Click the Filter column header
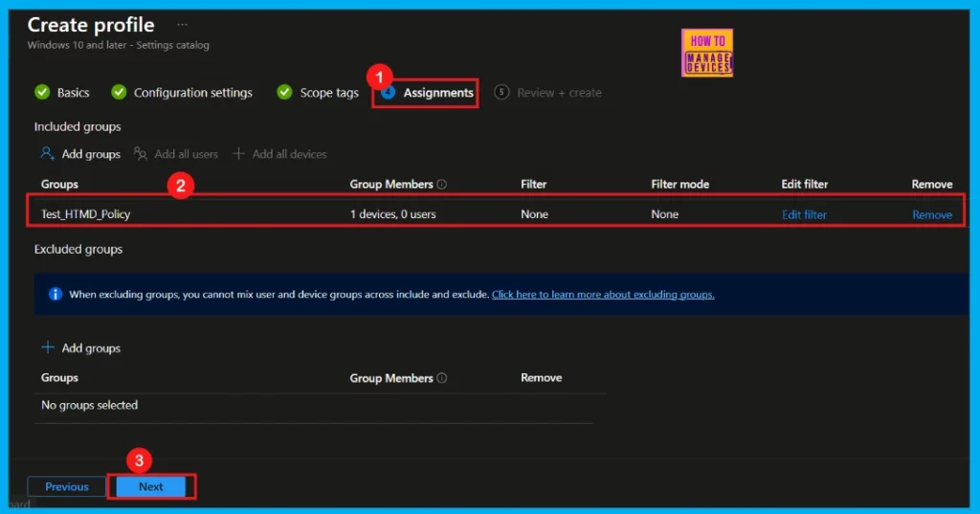Screen dimensions: 980x514 click(x=534, y=184)
